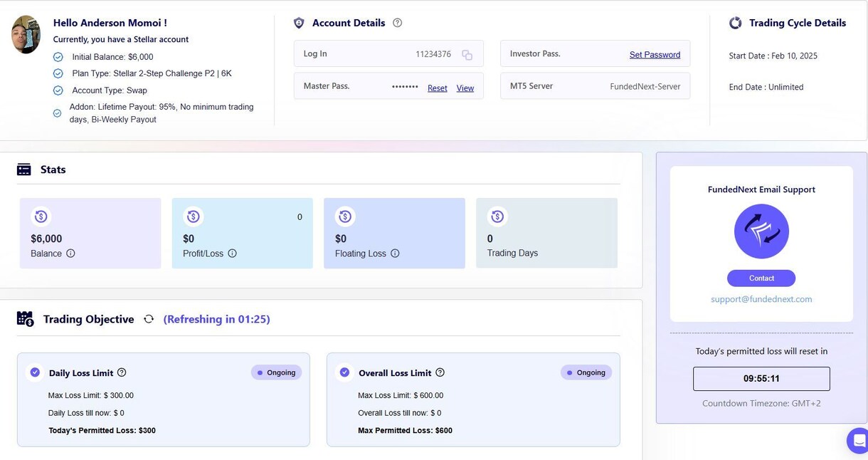Click the check mark beside Initial Balance

[x=58, y=57]
